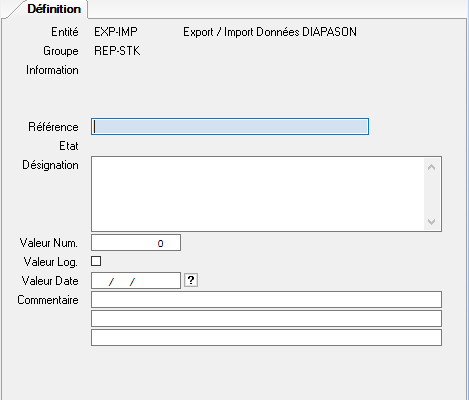This screenshot has width=469, height=400.
Task: Click the Etat label
Action: (x=69, y=146)
